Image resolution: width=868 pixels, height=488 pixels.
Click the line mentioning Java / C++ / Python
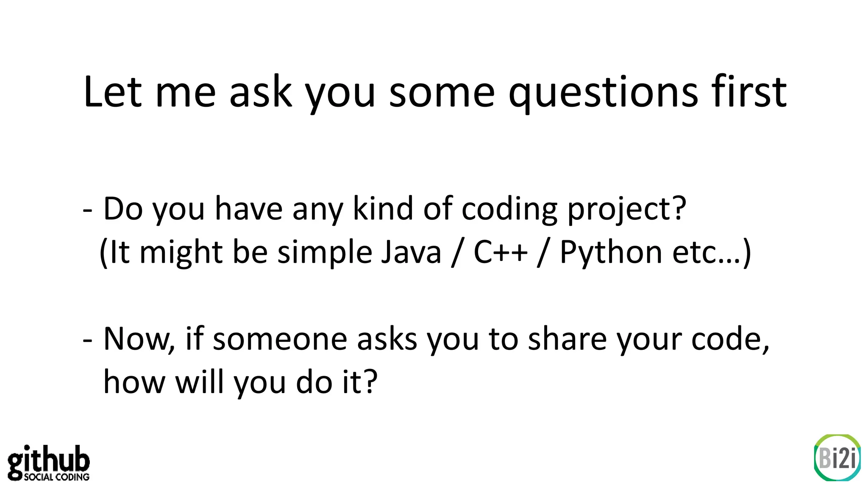click(x=425, y=253)
